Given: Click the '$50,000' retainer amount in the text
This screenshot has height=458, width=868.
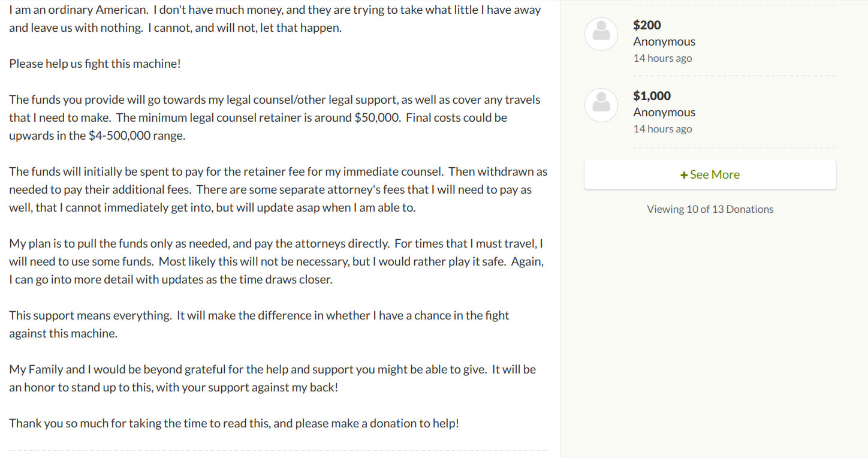Looking at the screenshot, I should [376, 117].
